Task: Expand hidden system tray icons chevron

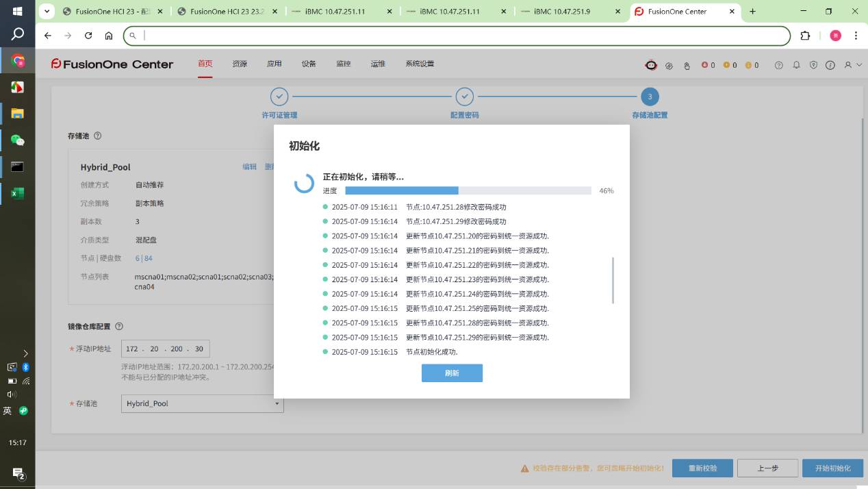Action: tap(26, 353)
